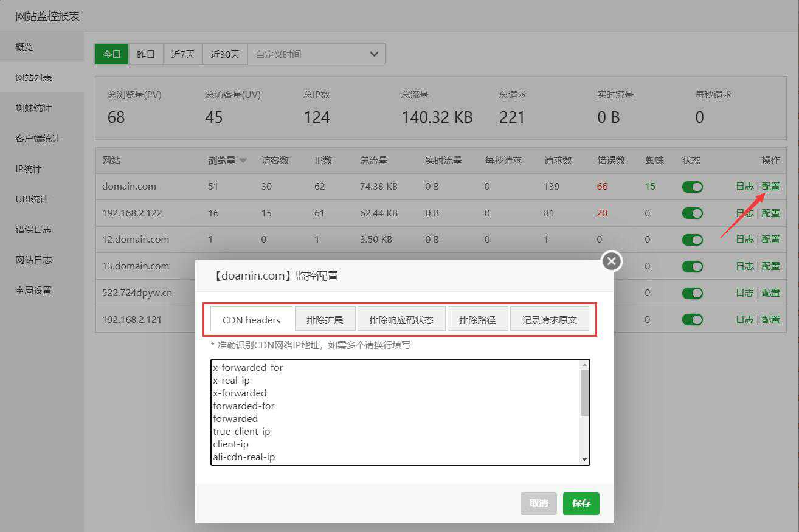Click the 522.724dpyw.cn site name
The width and height of the screenshot is (799, 532).
pos(137,293)
